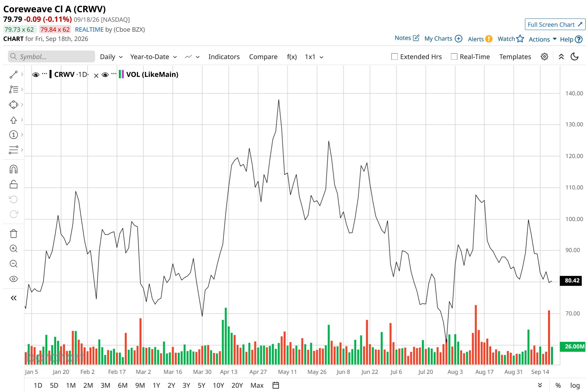Enable the Extended Hrs checkbox
Viewport: 586px width, 392px height.
pyautogui.click(x=395, y=57)
